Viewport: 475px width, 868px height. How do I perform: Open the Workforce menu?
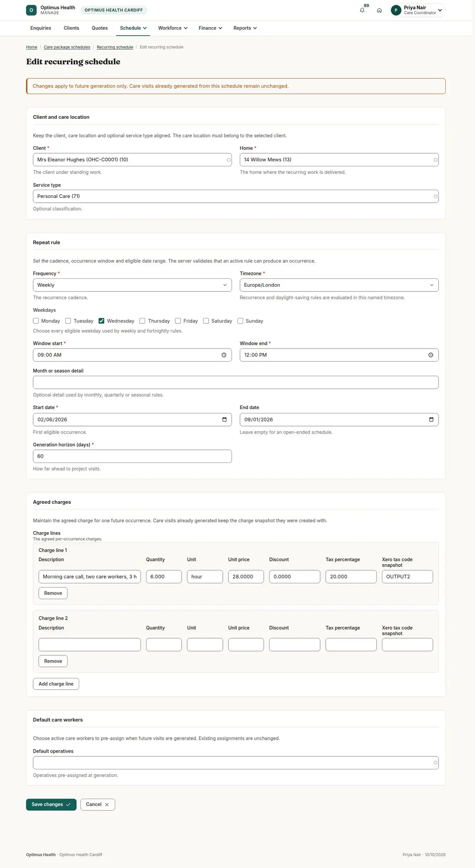[x=173, y=28]
